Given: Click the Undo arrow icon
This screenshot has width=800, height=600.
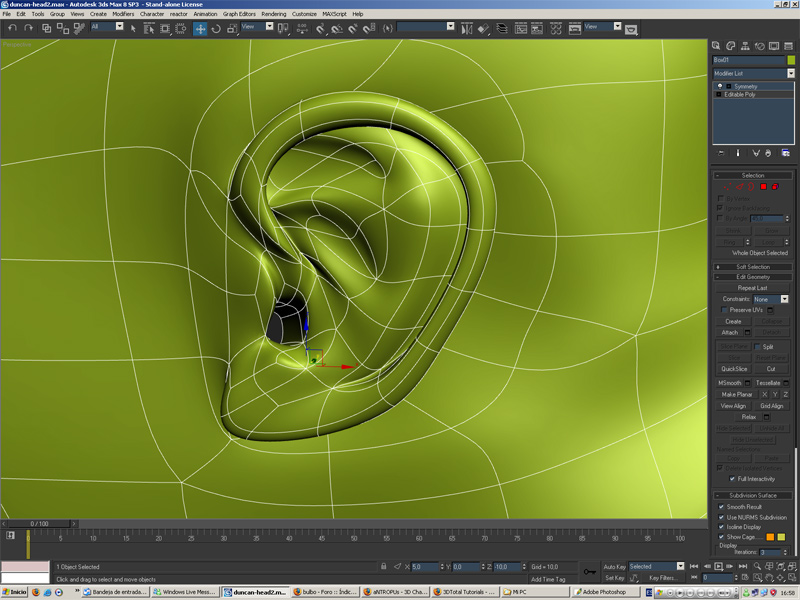Looking at the screenshot, I should [x=13, y=28].
